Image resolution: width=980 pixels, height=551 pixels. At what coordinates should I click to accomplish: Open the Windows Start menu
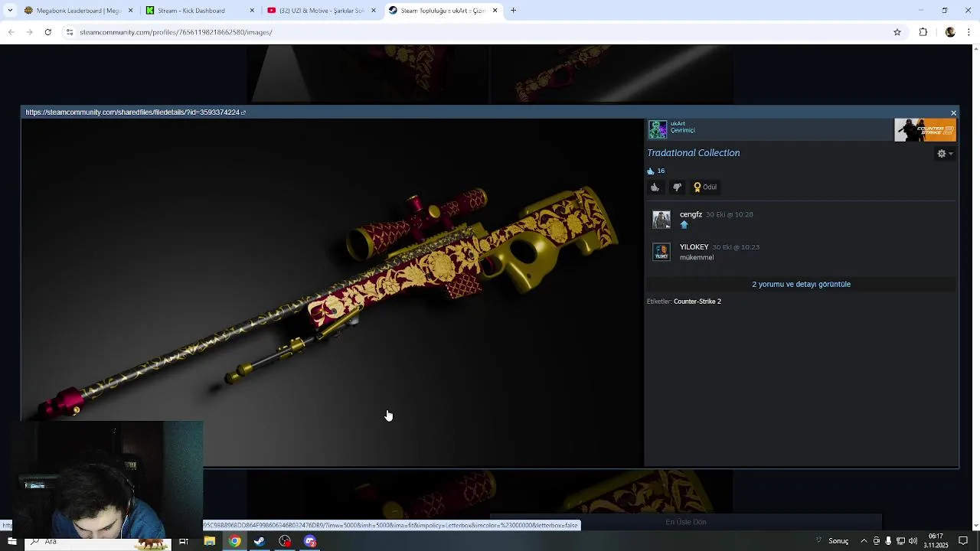(x=11, y=541)
